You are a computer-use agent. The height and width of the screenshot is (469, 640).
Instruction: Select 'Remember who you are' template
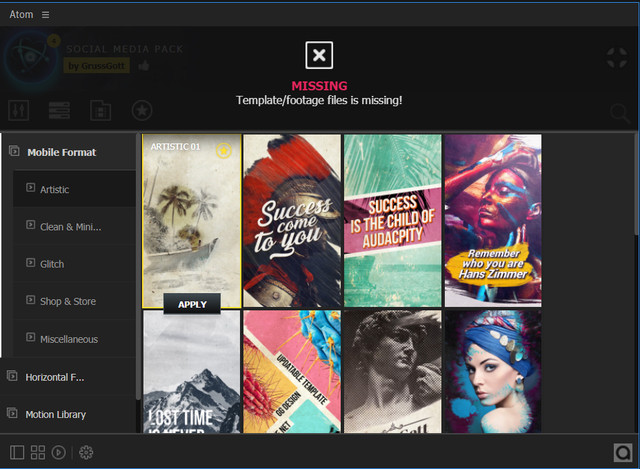tap(493, 221)
